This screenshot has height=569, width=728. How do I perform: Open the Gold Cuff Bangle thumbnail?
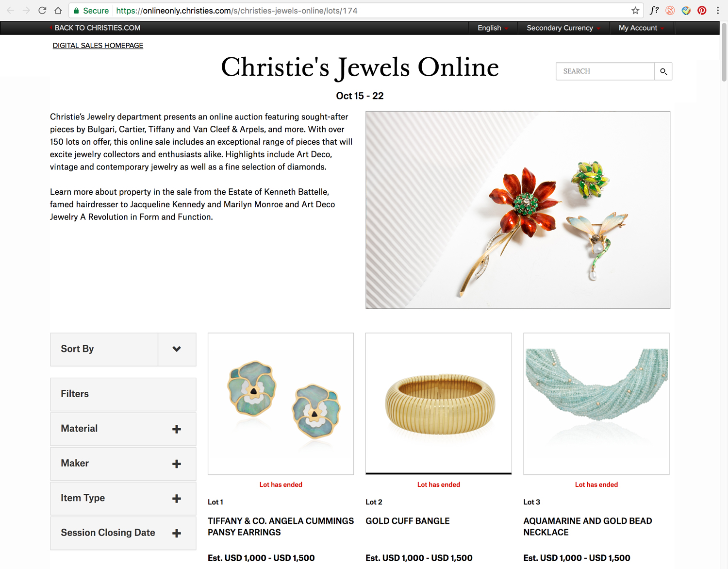point(439,403)
